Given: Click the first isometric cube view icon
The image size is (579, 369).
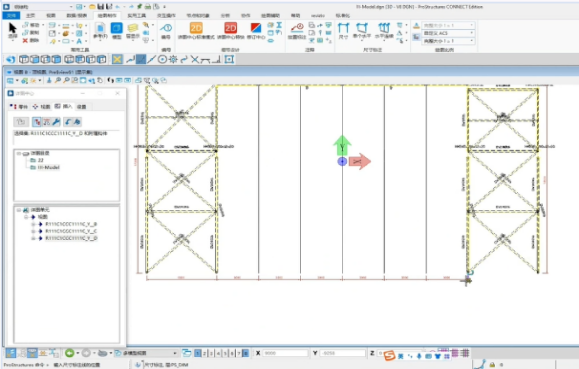Looking at the screenshot, I should pos(24,59).
